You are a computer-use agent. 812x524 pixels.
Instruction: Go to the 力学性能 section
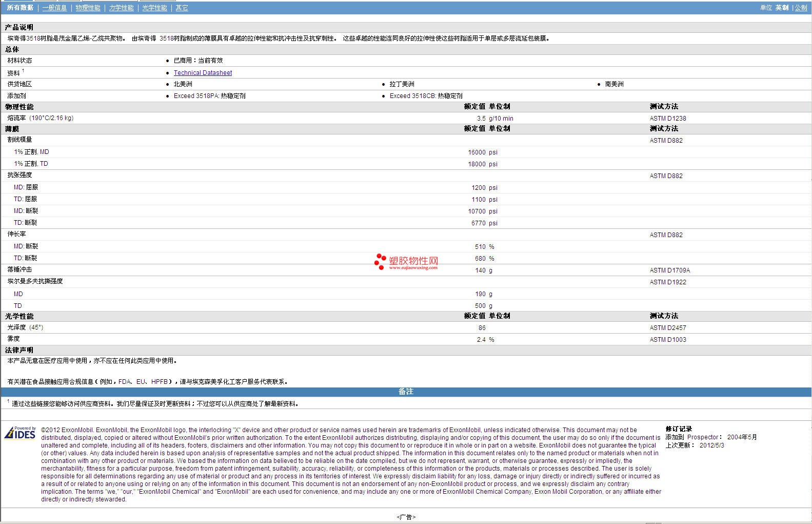point(121,8)
